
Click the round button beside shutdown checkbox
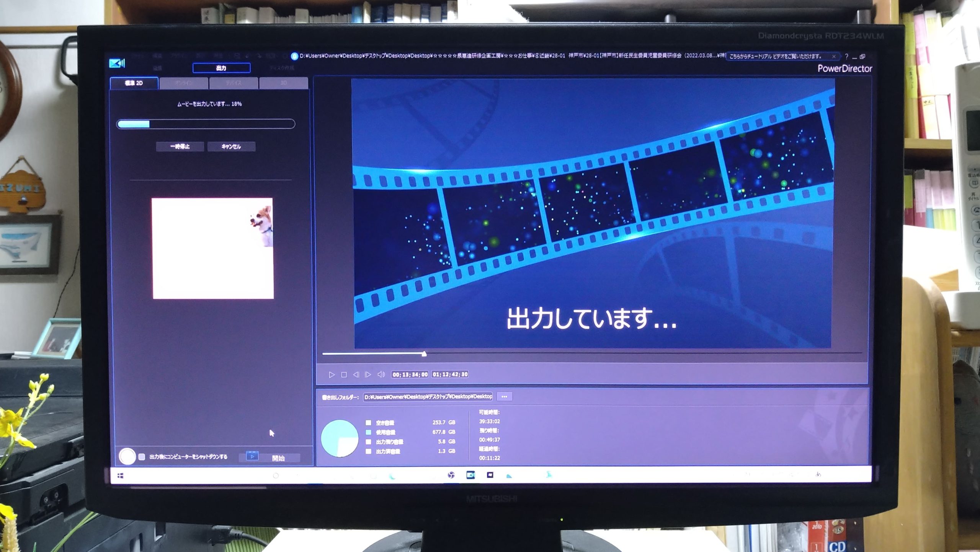(x=127, y=456)
